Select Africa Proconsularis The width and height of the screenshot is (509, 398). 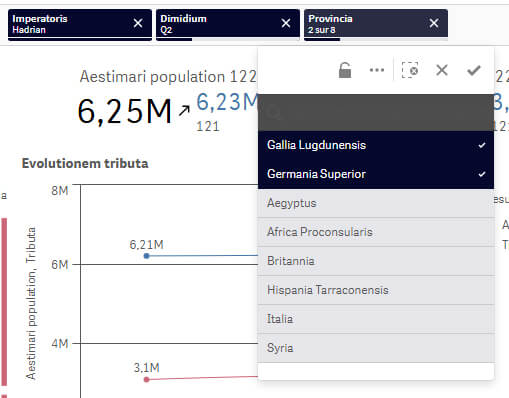(376, 232)
